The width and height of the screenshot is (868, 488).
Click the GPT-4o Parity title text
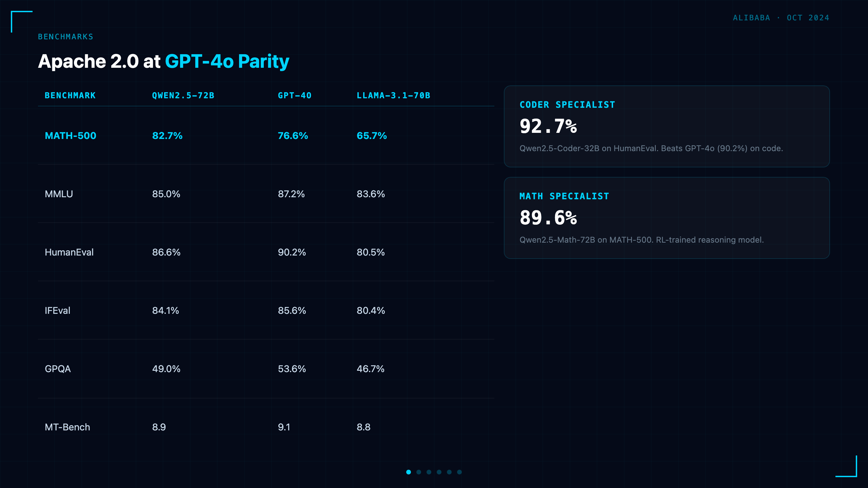coord(227,61)
